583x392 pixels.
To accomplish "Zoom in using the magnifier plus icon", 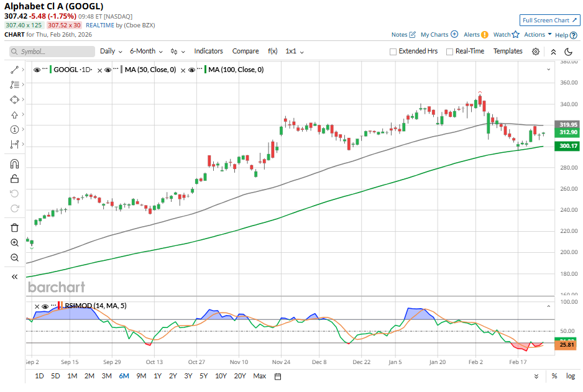I will (15, 242).
